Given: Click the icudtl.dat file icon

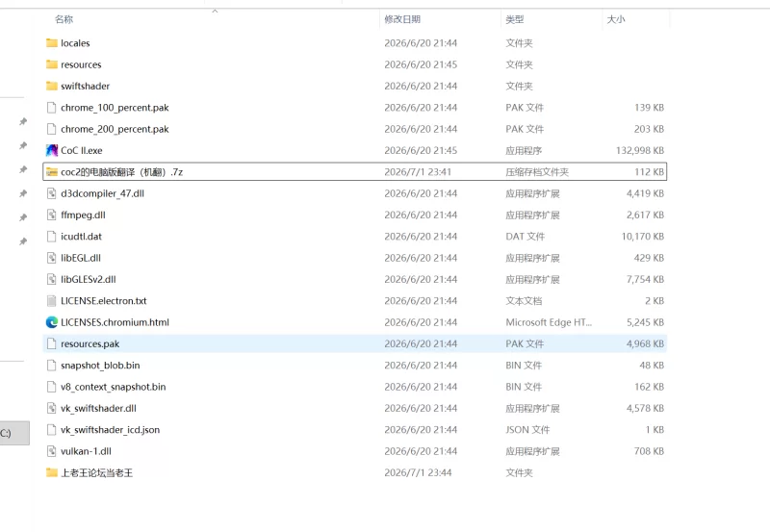Looking at the screenshot, I should click(x=52, y=237).
